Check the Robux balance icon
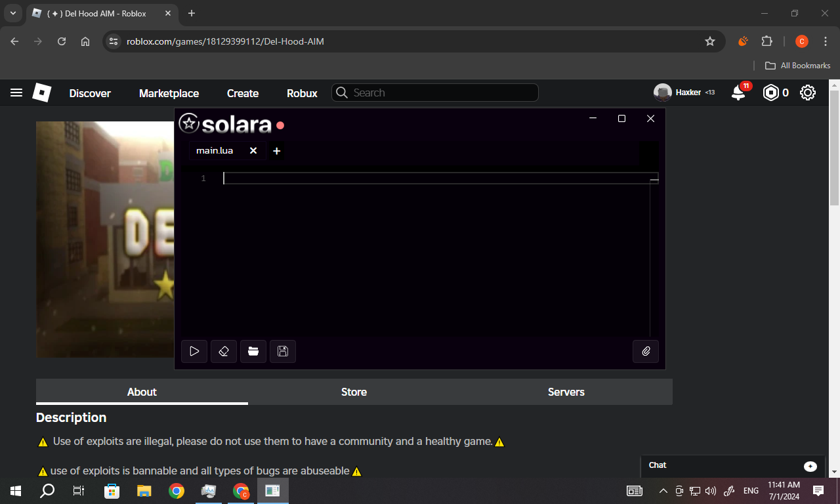The image size is (840, 504). 770,93
